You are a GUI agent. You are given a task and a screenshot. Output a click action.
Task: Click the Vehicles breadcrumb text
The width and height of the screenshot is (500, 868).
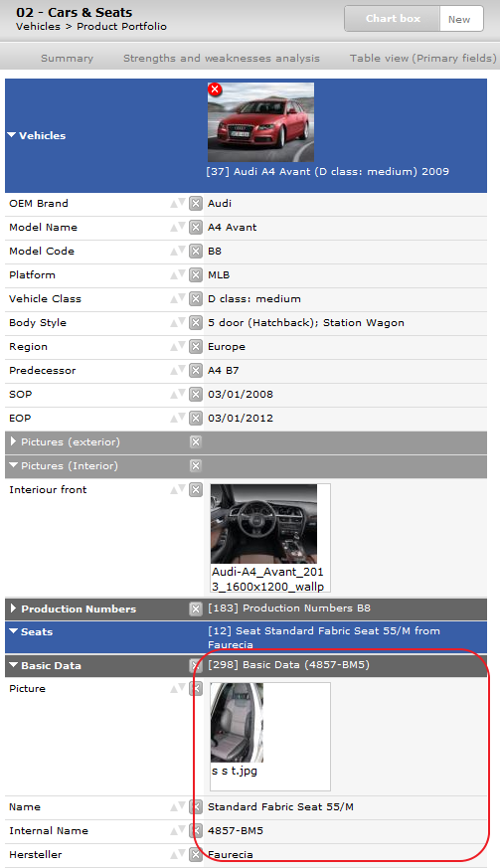[38, 27]
